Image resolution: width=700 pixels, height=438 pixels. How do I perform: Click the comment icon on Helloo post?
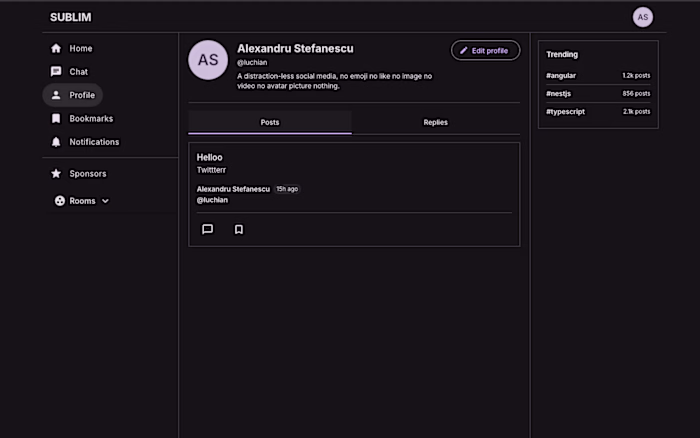coord(208,229)
